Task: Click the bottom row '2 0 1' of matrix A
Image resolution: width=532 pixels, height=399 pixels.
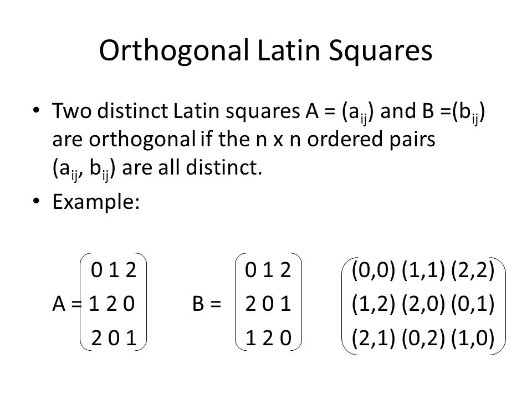Action: tap(114, 338)
